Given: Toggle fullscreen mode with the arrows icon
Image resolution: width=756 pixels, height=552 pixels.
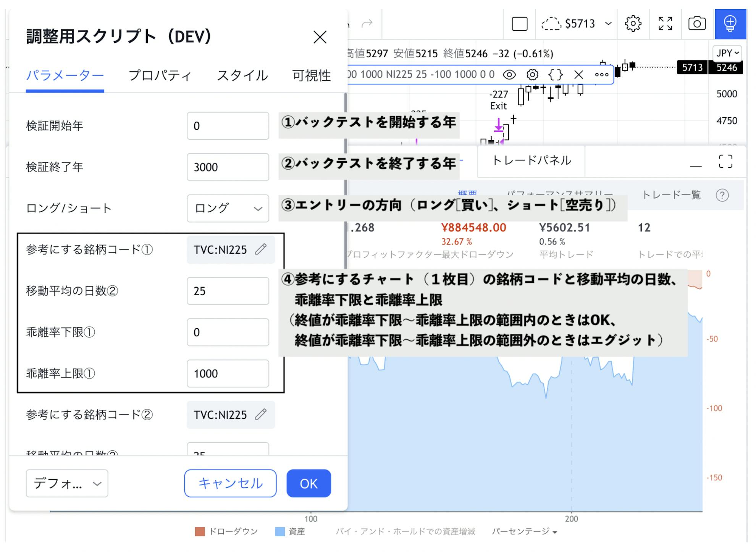Looking at the screenshot, I should point(665,24).
